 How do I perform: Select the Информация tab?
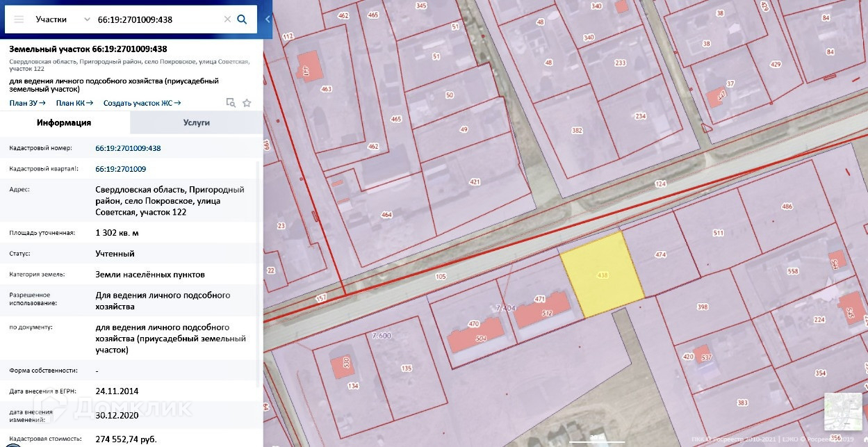[64, 122]
